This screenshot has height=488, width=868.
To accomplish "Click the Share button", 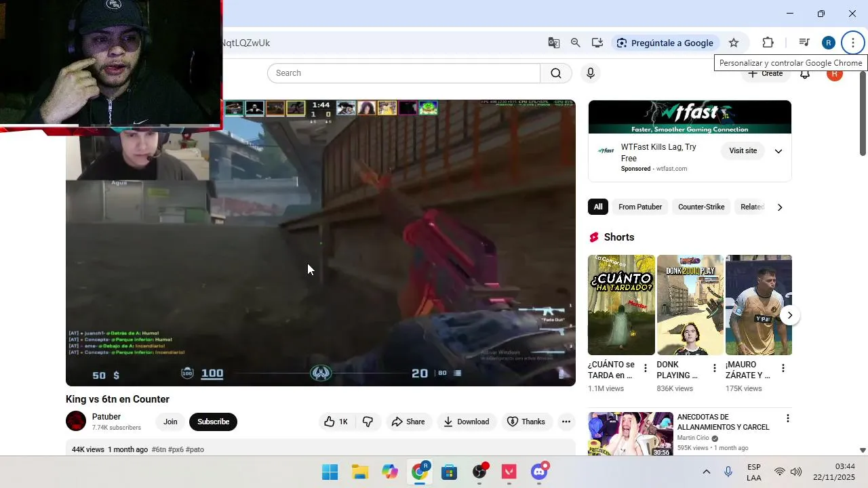I will pyautogui.click(x=408, y=422).
